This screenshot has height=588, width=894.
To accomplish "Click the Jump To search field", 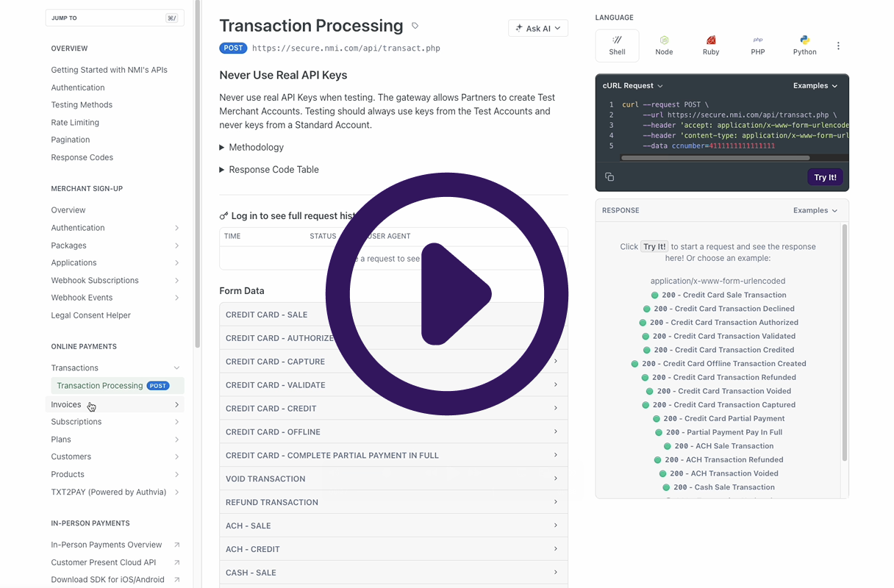I will [x=114, y=18].
